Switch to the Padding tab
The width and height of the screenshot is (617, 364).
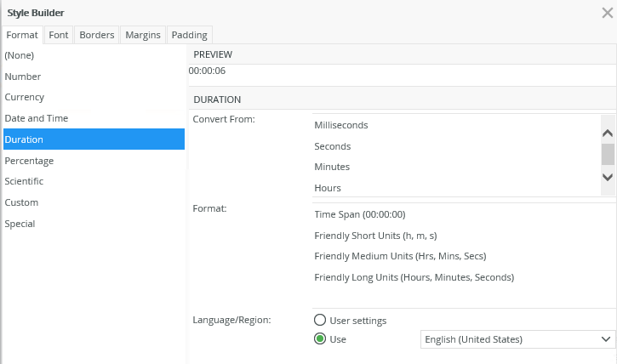click(188, 35)
